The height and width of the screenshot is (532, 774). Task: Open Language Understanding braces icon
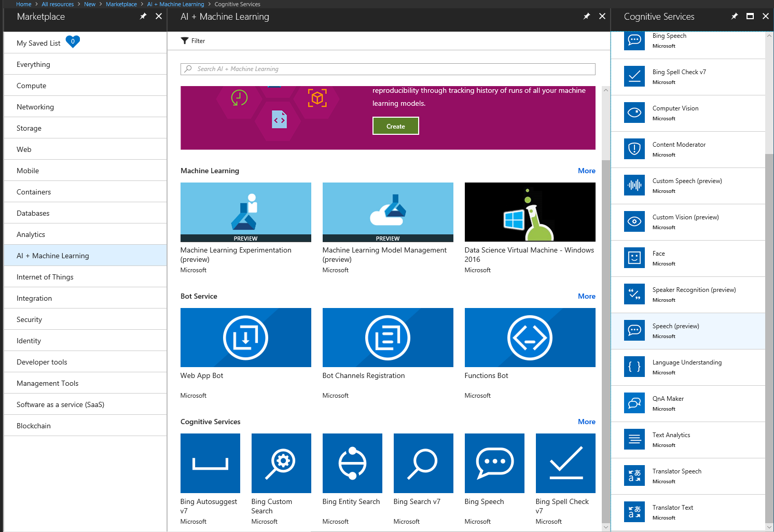634,367
